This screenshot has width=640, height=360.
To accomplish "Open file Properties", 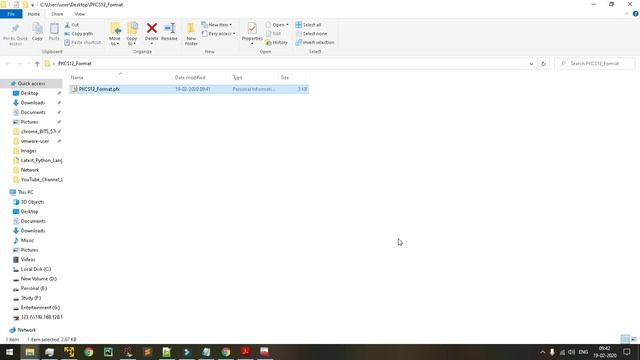I will (x=252, y=32).
